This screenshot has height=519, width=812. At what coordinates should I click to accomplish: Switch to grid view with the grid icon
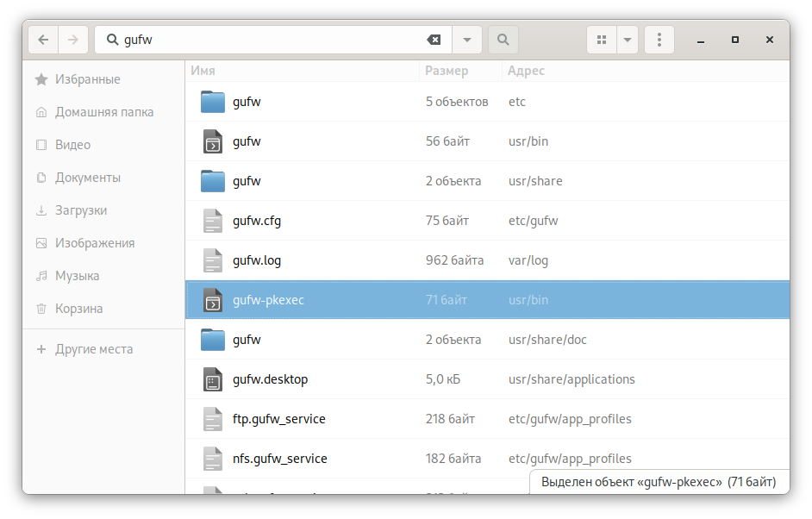tap(602, 40)
